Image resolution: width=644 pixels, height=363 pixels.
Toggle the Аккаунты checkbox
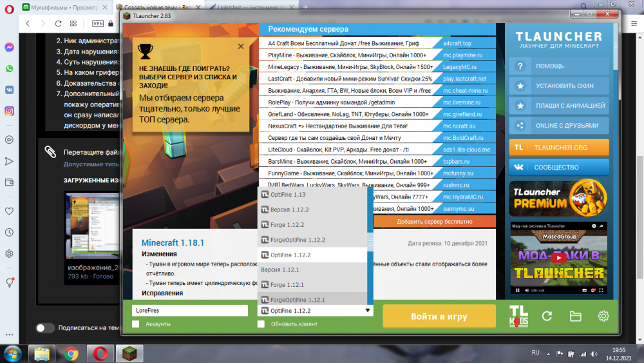pos(135,324)
